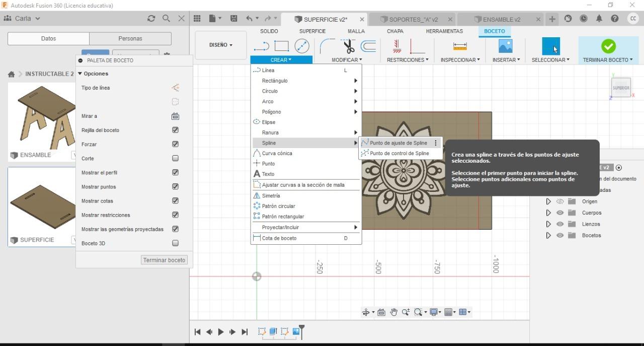Choose Elipse from the Crear menu
The image size is (644, 346).
click(x=306, y=122)
